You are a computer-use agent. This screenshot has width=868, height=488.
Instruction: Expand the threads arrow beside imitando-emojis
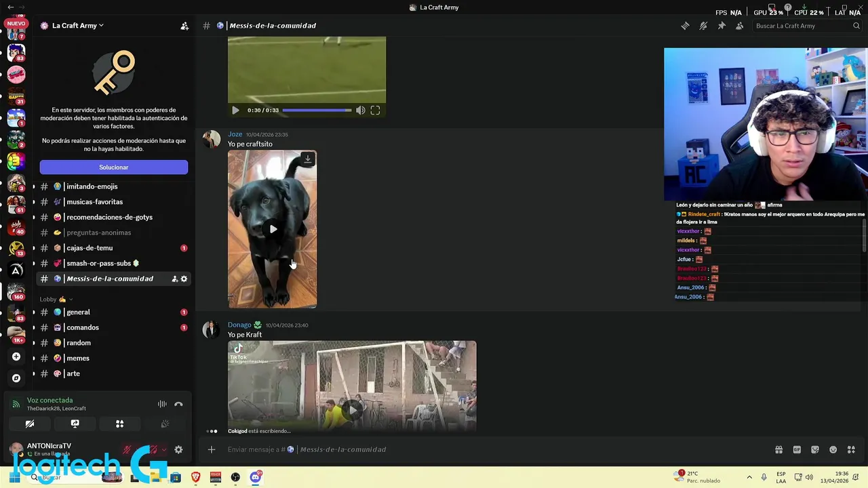click(34, 186)
